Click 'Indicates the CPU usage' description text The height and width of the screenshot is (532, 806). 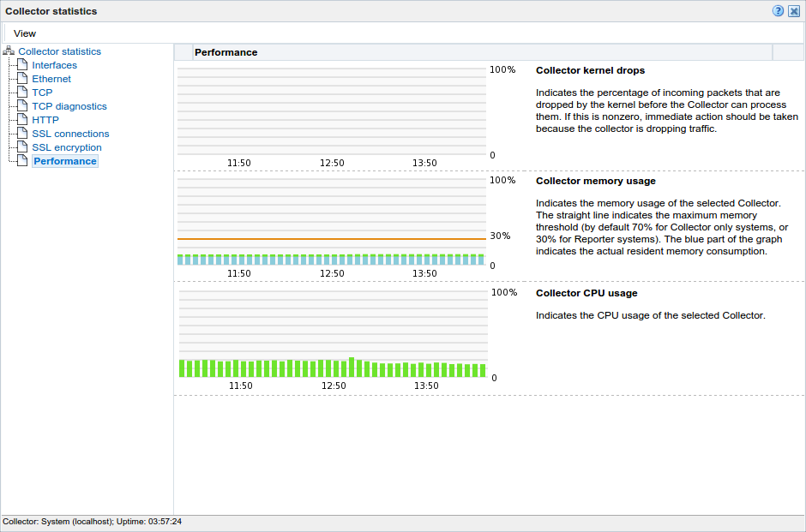click(x=650, y=315)
